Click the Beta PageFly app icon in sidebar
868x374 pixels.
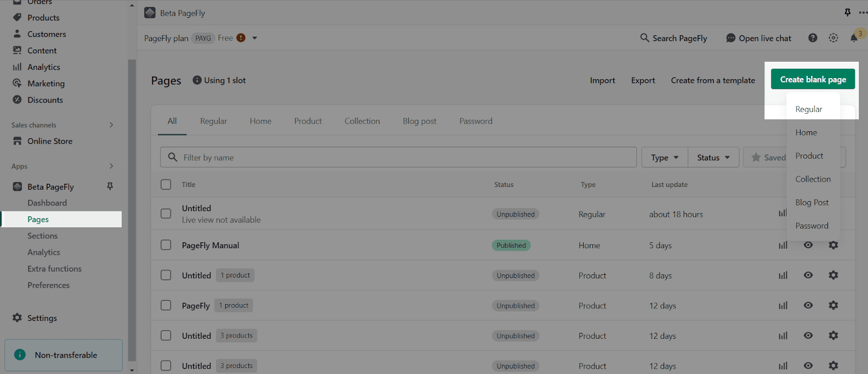pos(17,186)
